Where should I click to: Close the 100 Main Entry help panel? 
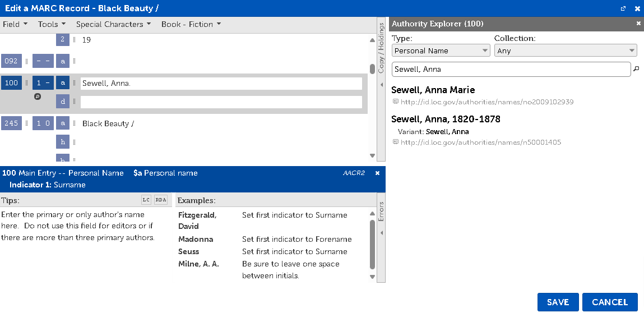[377, 173]
